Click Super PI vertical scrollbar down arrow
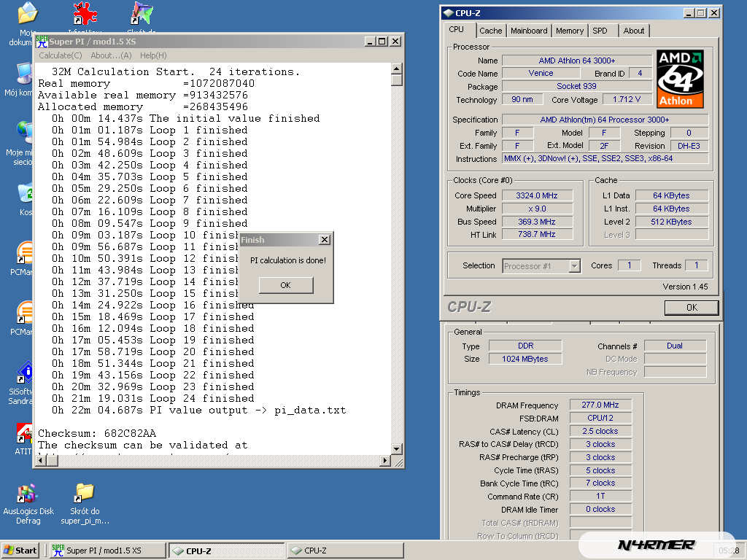This screenshot has height=560, width=747. [x=396, y=448]
